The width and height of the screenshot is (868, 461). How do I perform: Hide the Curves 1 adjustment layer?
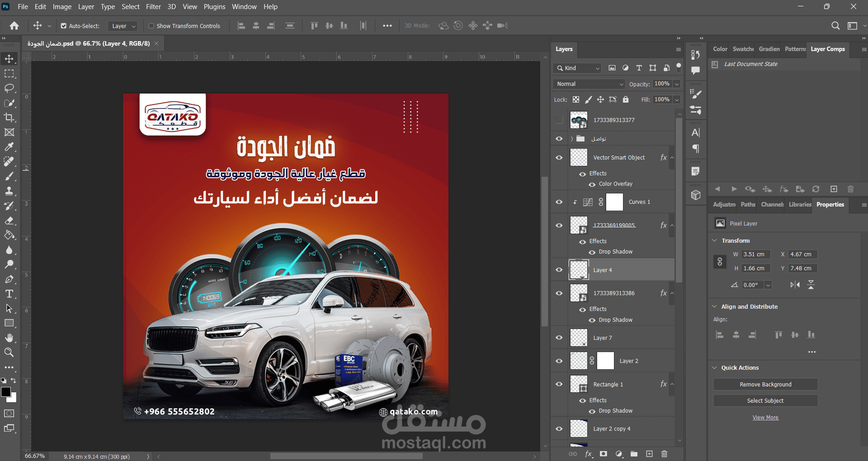click(559, 202)
